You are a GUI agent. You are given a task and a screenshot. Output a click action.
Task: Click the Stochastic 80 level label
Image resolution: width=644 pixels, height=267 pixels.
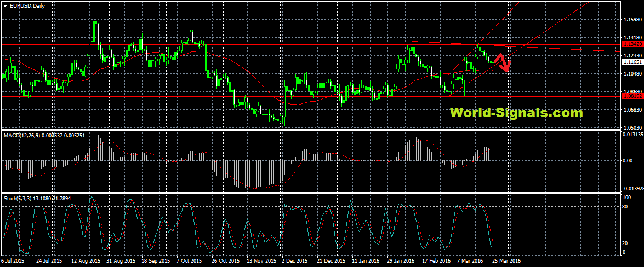click(626, 207)
